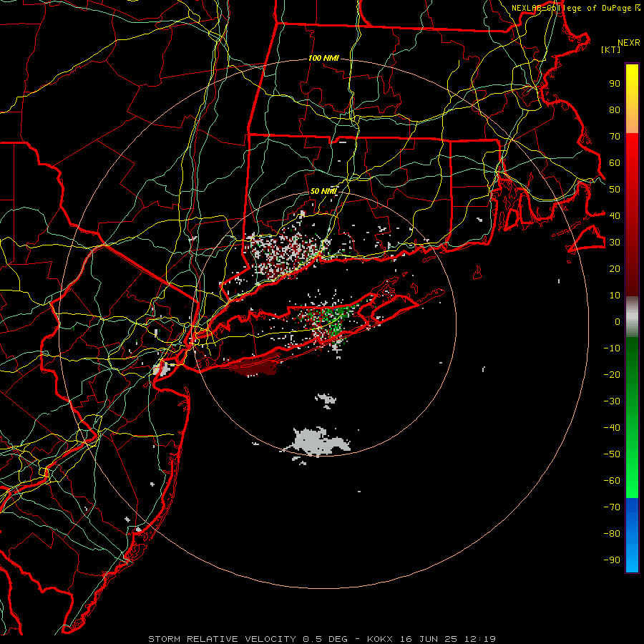The image size is (644, 644).
Task: Click the large gray echo south of Long Island
Action: [317, 441]
